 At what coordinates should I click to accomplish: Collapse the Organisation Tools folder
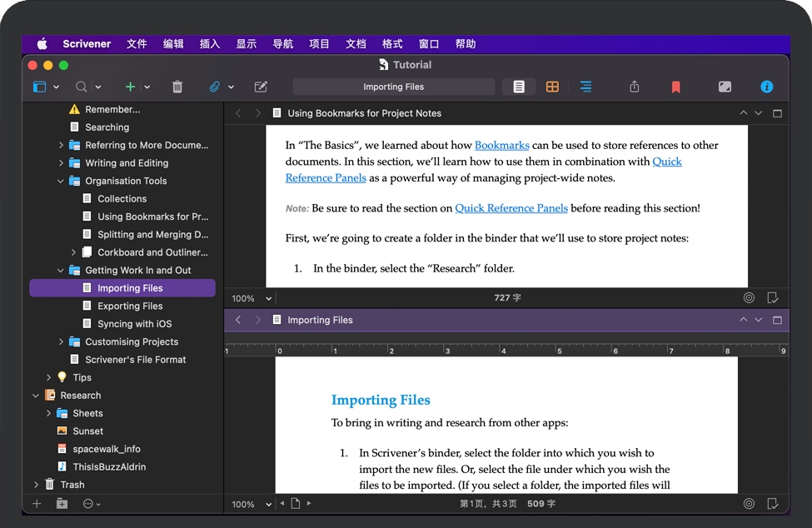61,181
